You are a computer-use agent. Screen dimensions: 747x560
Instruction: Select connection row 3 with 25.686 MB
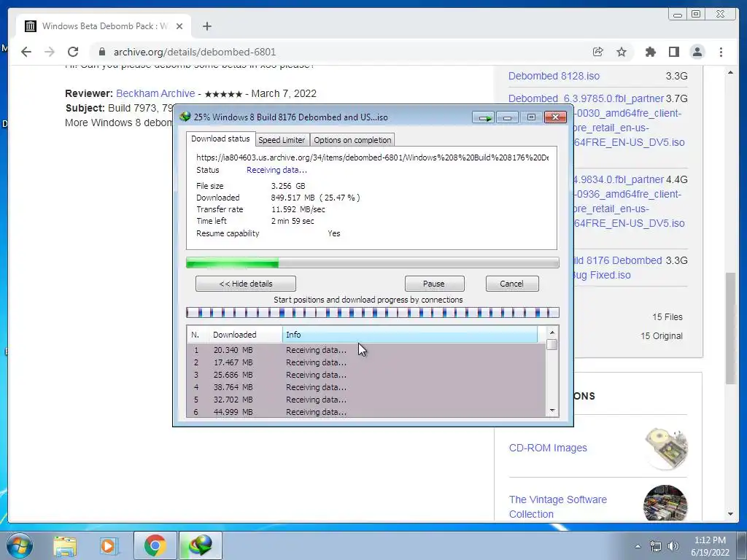pyautogui.click(x=366, y=375)
